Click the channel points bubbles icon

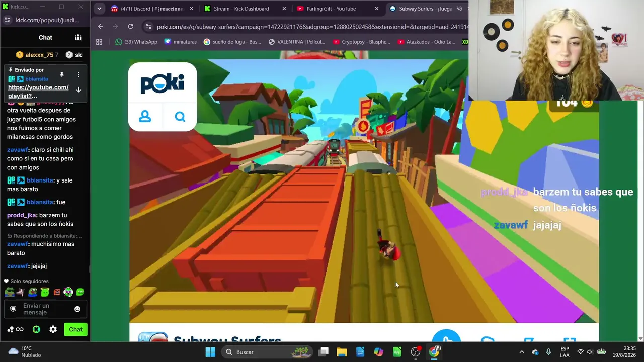pos(10,329)
